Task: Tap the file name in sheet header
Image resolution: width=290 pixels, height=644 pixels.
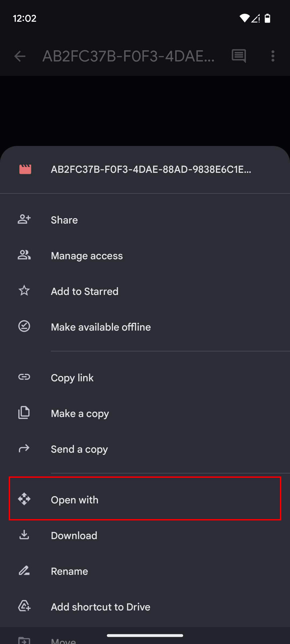Action: 151,169
